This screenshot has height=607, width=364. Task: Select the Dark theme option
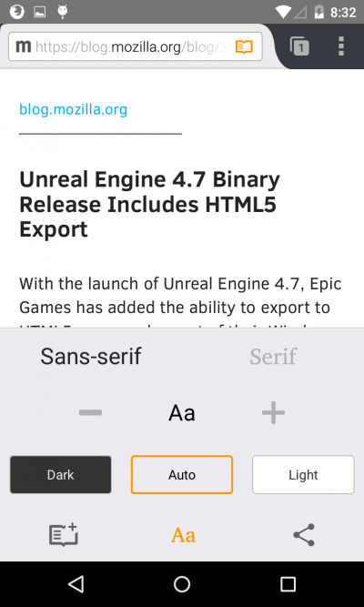pyautogui.click(x=60, y=475)
